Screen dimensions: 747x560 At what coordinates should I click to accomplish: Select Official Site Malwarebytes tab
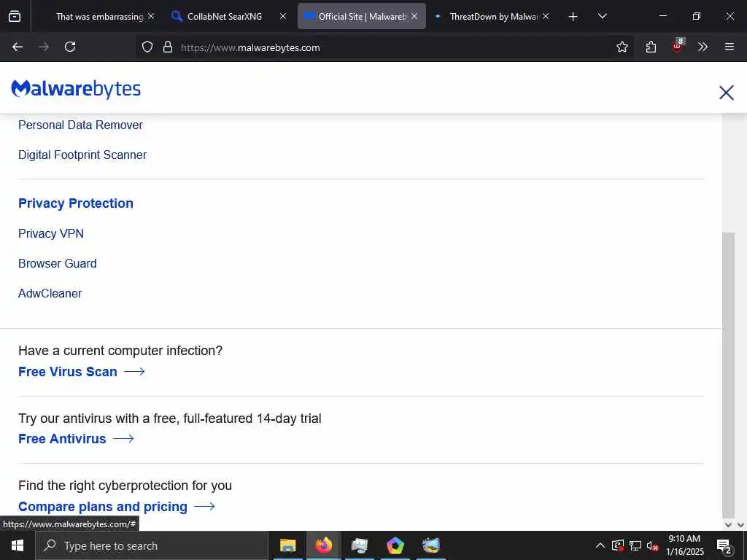tap(361, 16)
